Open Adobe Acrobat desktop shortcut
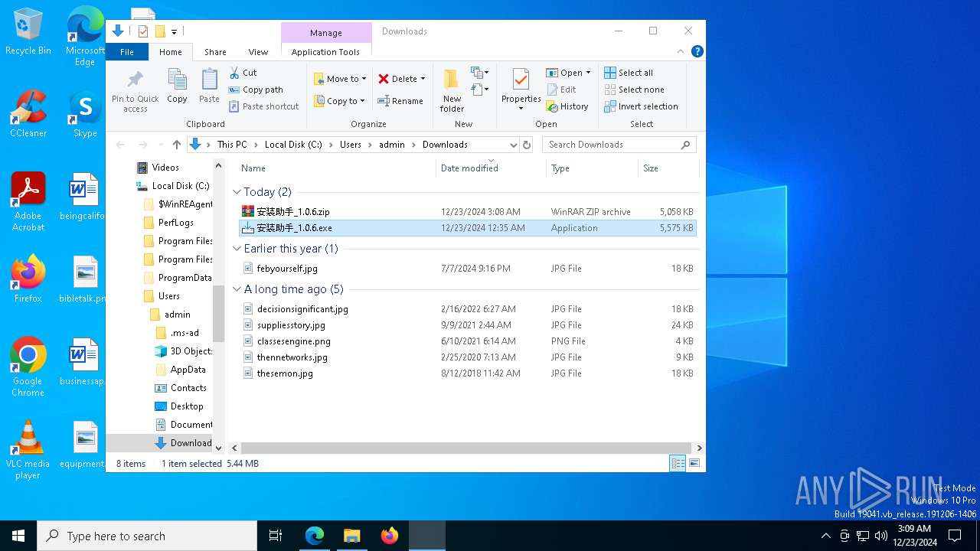The height and width of the screenshot is (551, 980). 28,202
